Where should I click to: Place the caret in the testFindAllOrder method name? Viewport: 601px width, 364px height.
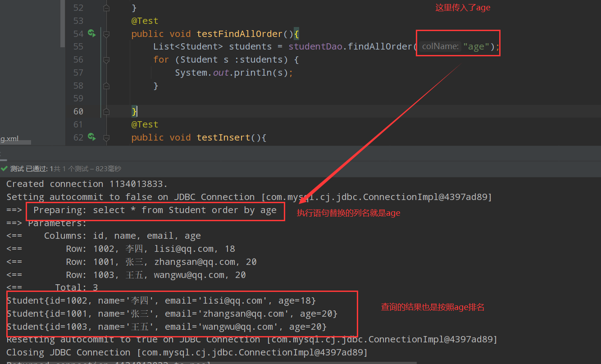coord(239,34)
